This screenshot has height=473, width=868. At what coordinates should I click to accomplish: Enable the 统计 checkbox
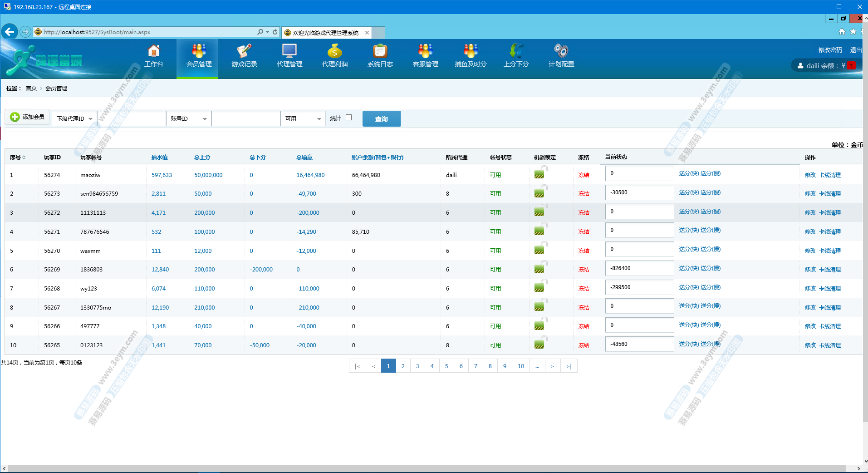348,118
